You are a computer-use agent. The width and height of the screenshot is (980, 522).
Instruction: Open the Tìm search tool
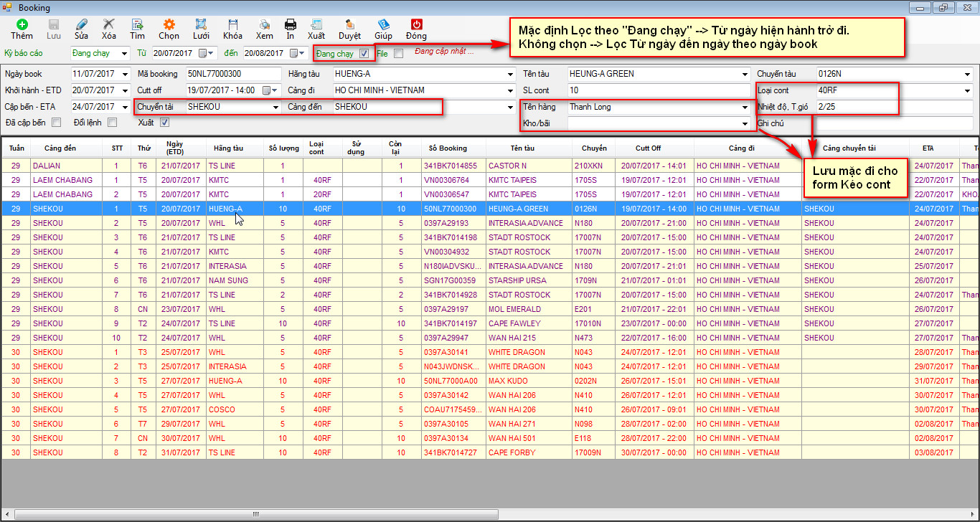click(137, 24)
